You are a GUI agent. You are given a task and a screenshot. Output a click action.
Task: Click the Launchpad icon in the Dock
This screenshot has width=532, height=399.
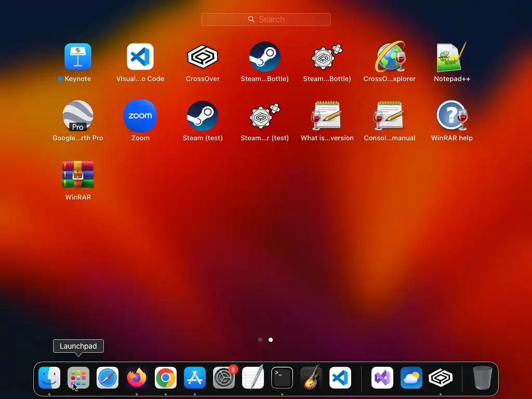[x=78, y=378]
